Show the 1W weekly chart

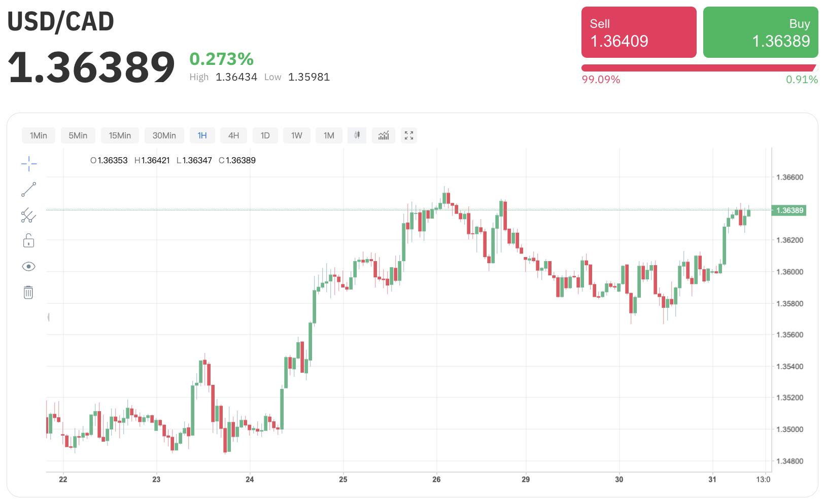(297, 135)
